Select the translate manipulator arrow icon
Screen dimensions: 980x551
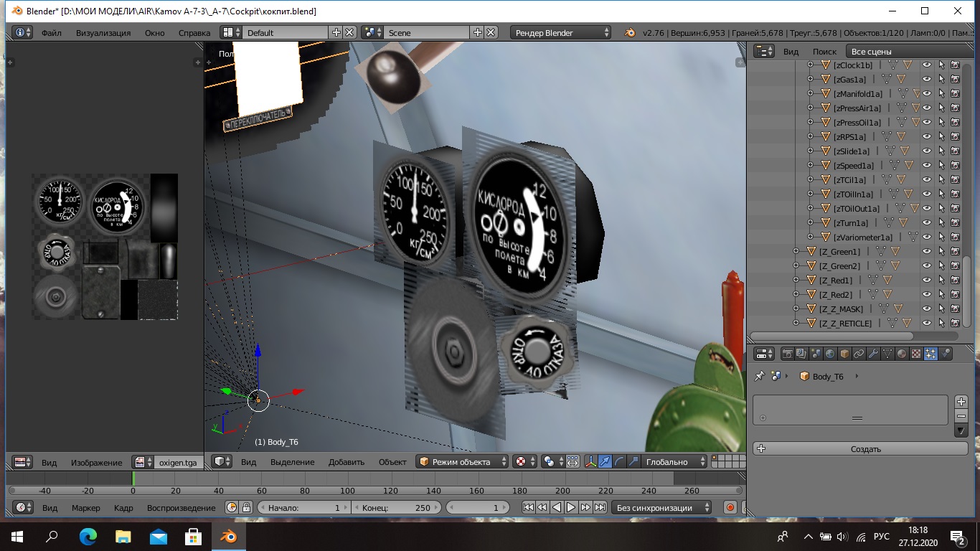[x=605, y=461]
